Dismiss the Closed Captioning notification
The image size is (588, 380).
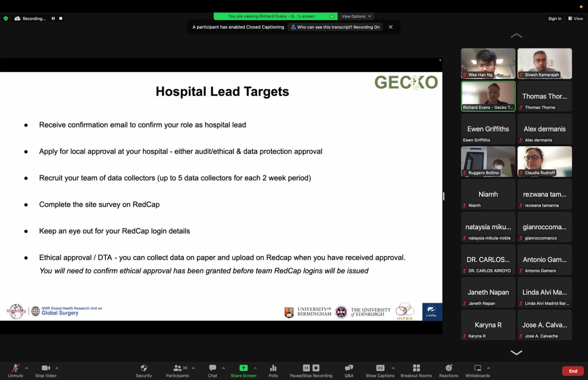tap(391, 27)
